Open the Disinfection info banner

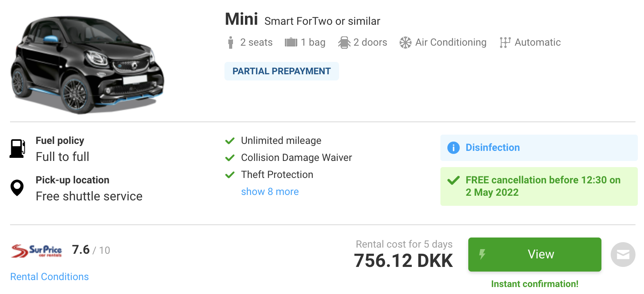point(539,148)
